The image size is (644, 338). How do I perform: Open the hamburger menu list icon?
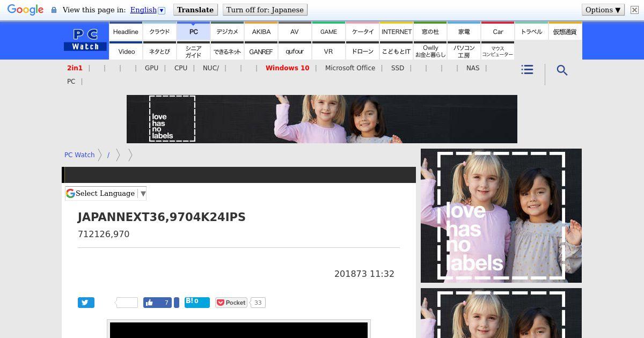(527, 70)
